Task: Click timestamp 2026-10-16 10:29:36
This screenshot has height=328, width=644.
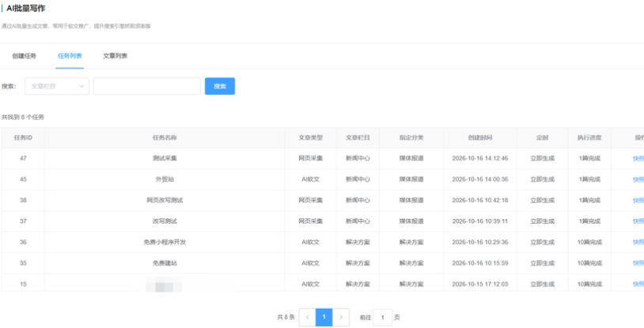Action: pyautogui.click(x=480, y=242)
